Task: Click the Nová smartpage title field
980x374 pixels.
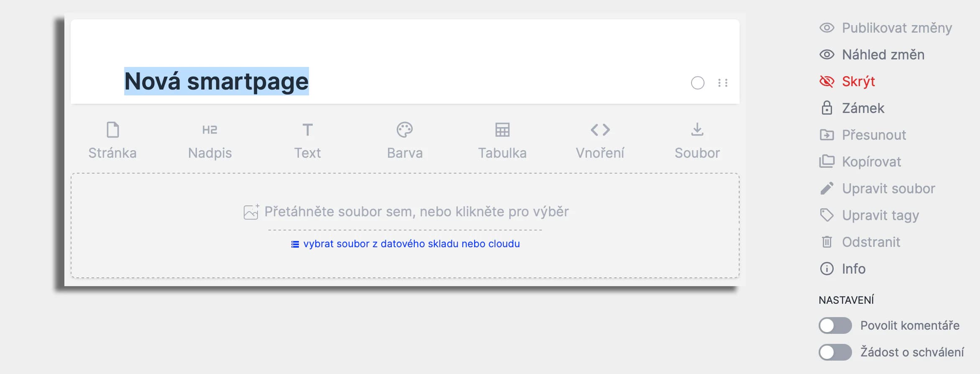Action: coord(216,81)
